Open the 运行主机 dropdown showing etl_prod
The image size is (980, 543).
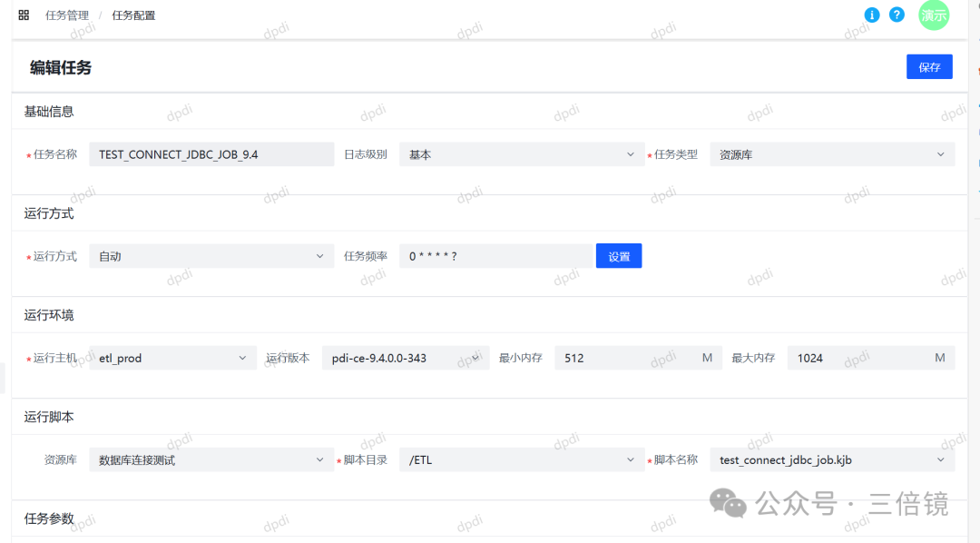pos(172,358)
